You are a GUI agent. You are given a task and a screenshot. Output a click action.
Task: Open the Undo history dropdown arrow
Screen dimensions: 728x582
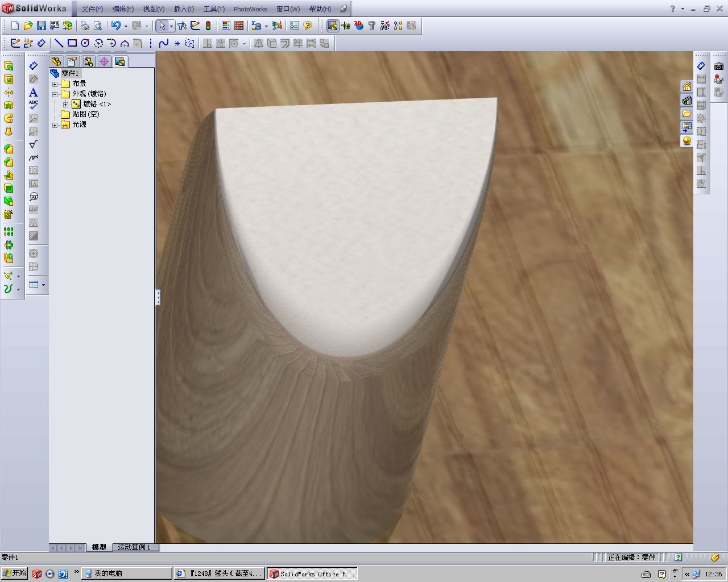[126, 26]
